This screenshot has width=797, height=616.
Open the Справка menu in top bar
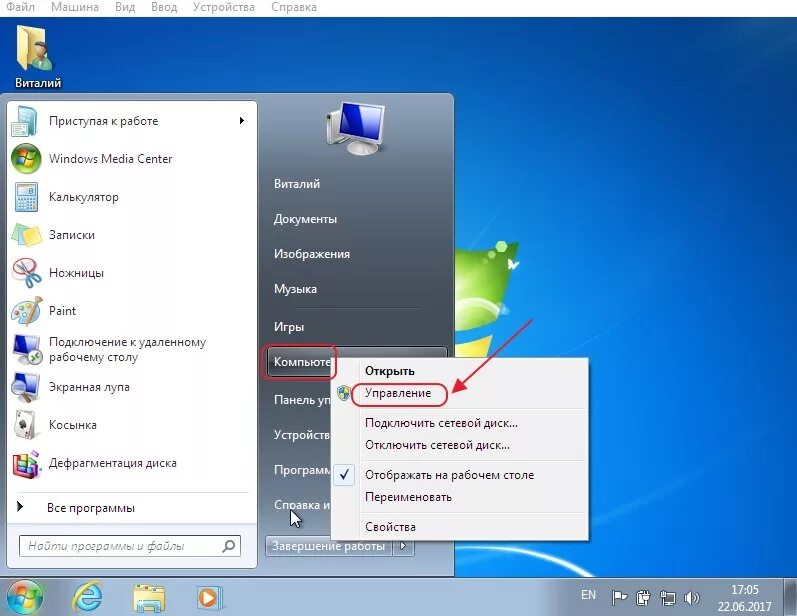coord(294,7)
